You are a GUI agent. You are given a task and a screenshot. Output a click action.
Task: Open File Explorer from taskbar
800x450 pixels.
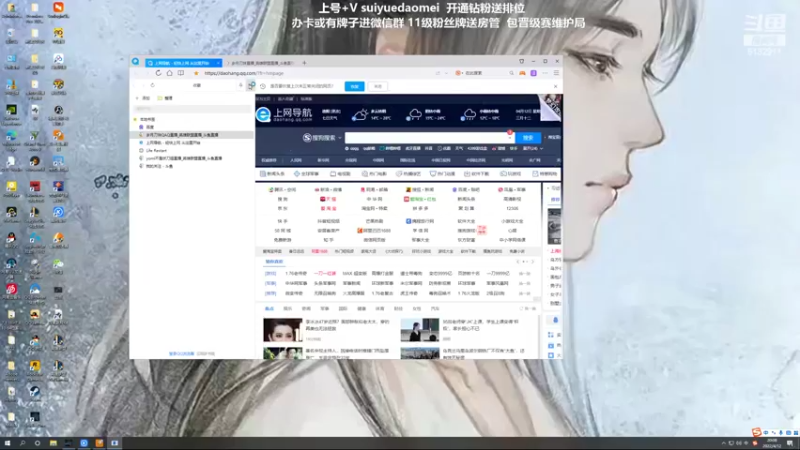[x=53, y=443]
